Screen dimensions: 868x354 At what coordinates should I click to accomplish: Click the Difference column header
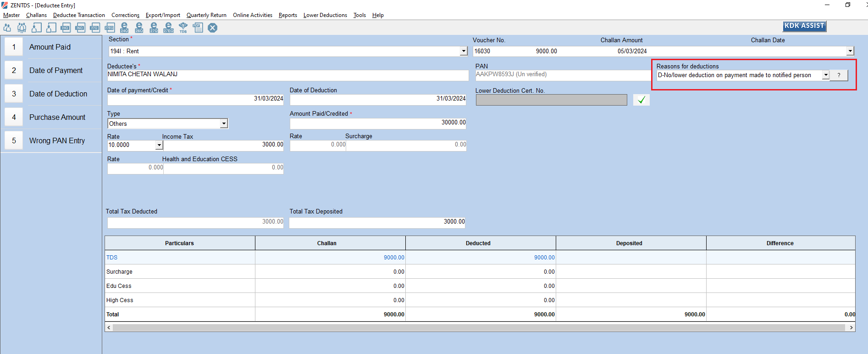[781, 243]
